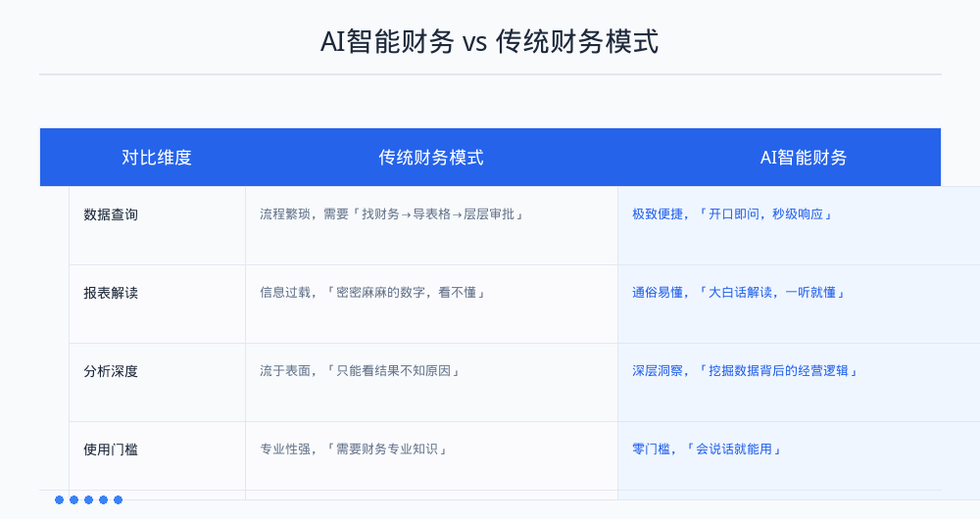The image size is (980, 519).
Task: Click the cell 信息过载 密密麻麻的数字
Action: click(372, 293)
